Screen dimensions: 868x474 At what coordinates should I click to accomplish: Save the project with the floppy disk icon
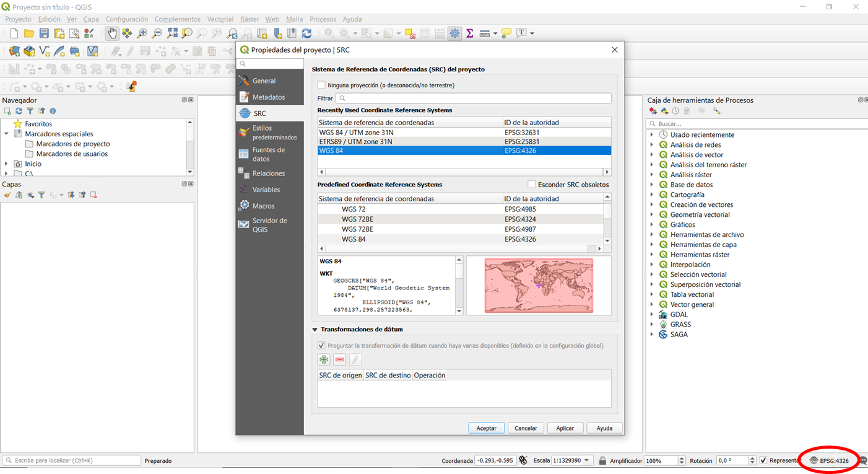(44, 33)
